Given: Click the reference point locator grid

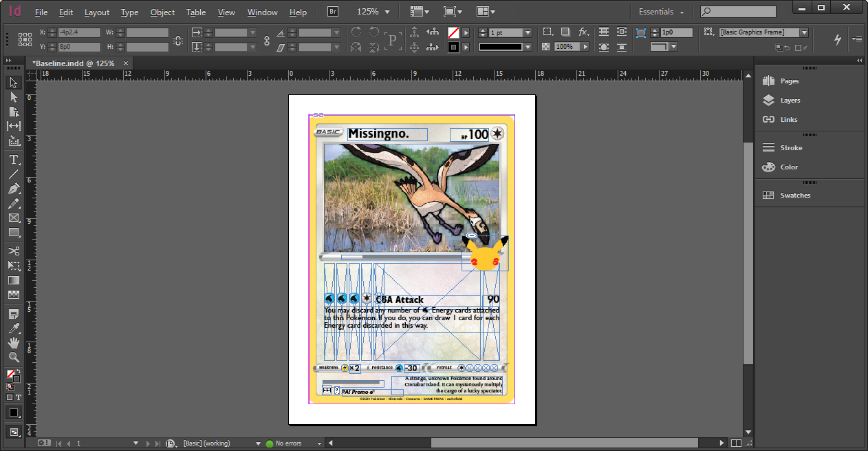Looking at the screenshot, I should pos(25,39).
